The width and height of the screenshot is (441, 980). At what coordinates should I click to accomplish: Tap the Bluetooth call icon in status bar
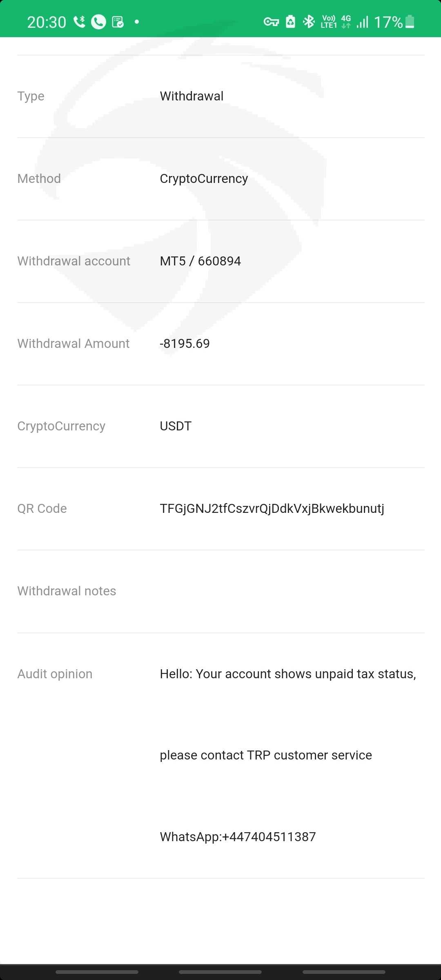point(79,22)
